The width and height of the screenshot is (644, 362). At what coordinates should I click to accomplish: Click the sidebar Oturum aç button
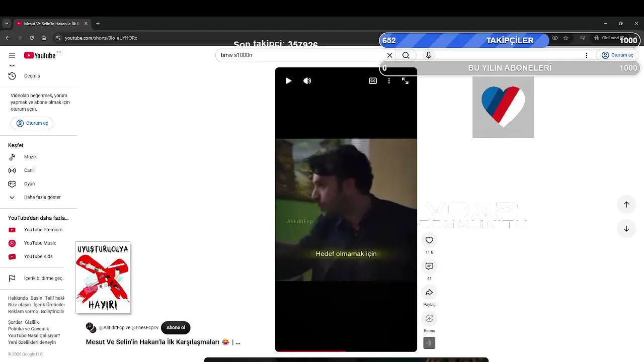point(32,123)
